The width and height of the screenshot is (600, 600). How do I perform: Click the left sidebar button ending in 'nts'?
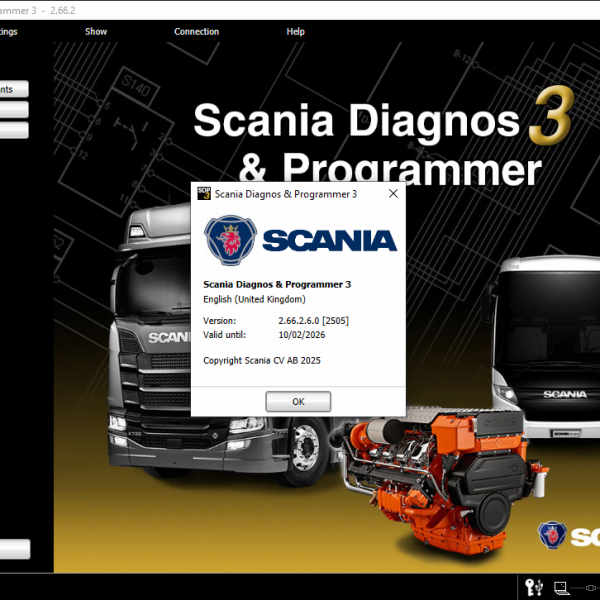14,89
